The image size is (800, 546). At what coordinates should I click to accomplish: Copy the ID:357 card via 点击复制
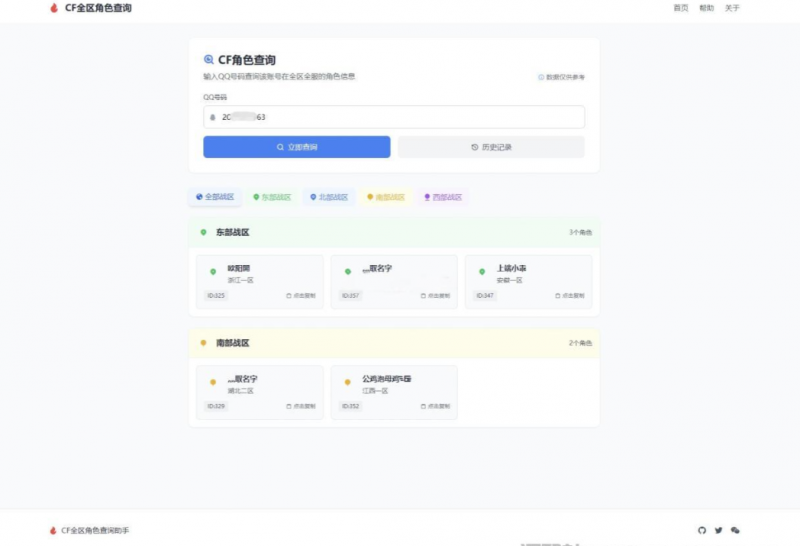[x=435, y=295]
